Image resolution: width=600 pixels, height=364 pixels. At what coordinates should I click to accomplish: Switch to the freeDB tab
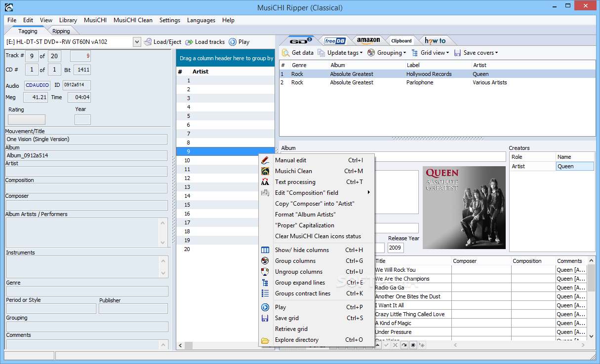click(334, 41)
